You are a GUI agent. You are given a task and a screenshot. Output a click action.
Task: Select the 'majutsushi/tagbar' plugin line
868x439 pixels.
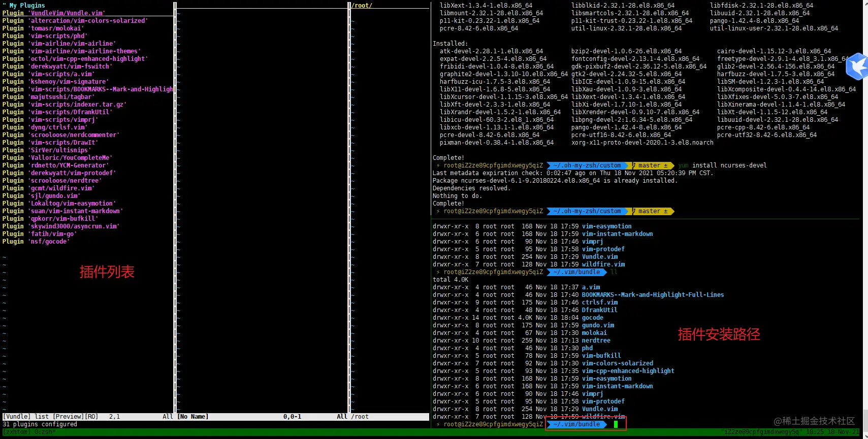(x=48, y=97)
